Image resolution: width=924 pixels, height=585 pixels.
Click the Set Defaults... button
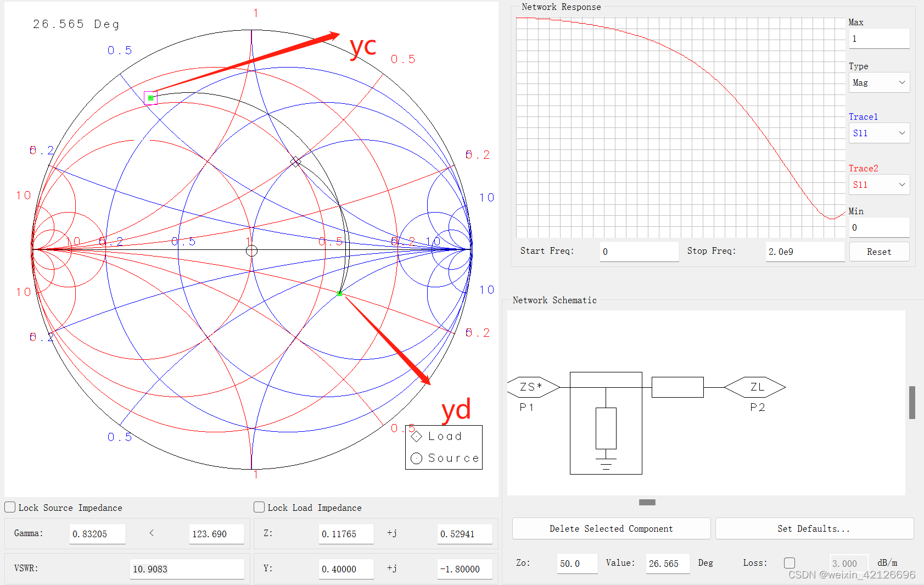[x=814, y=528]
